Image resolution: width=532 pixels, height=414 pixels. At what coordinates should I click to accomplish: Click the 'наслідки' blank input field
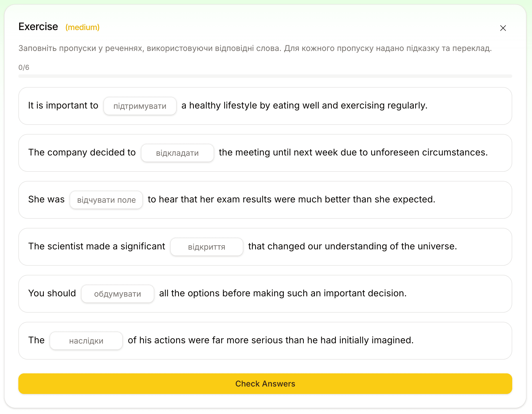86,341
